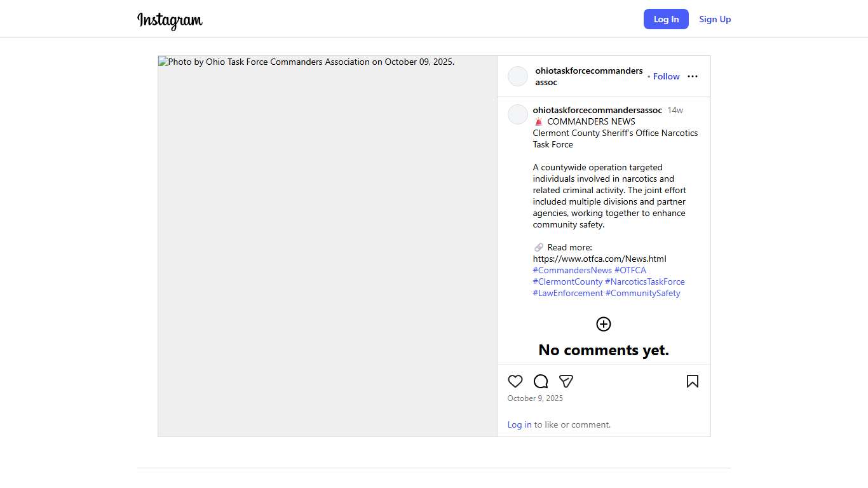
Task: Click the share paper plane icon
Action: (x=566, y=381)
